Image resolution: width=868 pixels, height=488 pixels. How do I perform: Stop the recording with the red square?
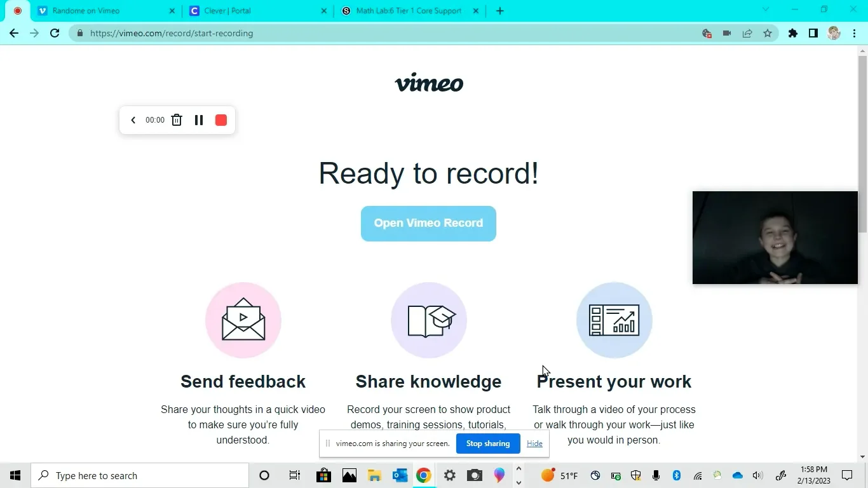[221, 120]
